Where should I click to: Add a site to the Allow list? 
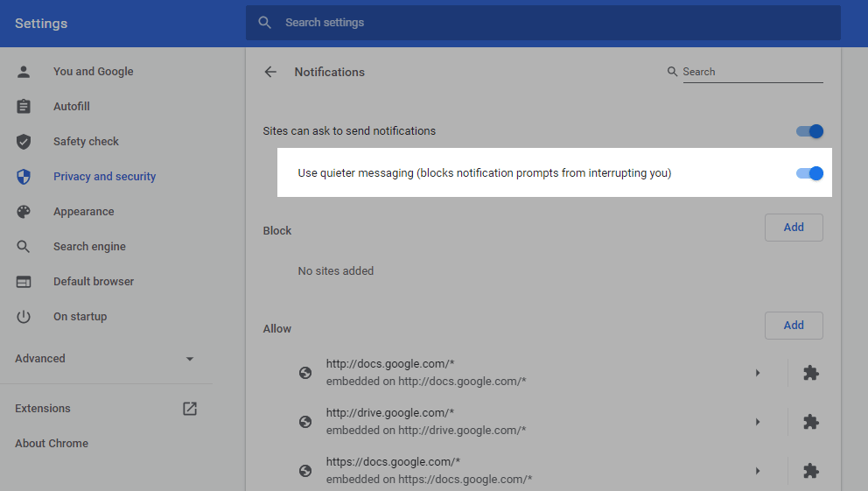pyautogui.click(x=794, y=326)
